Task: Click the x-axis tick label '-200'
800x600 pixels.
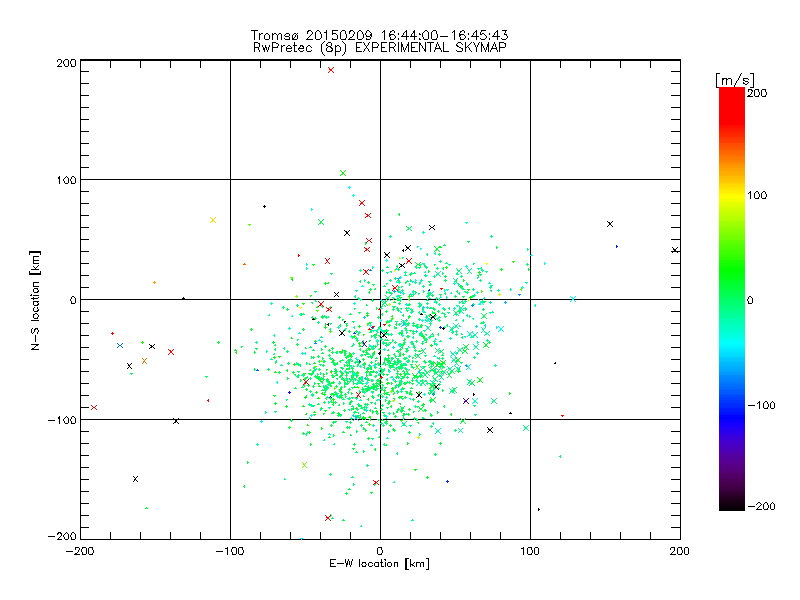Action: click(x=80, y=551)
